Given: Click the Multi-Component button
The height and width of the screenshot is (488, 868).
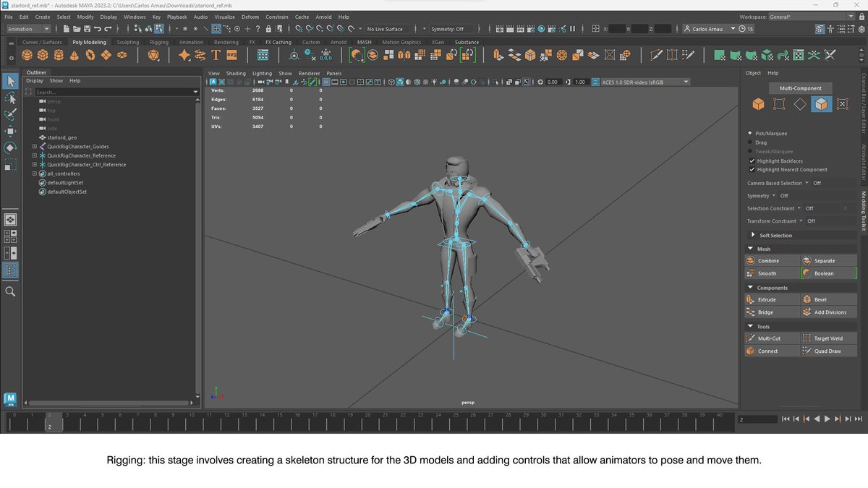Looking at the screenshot, I should coord(800,88).
